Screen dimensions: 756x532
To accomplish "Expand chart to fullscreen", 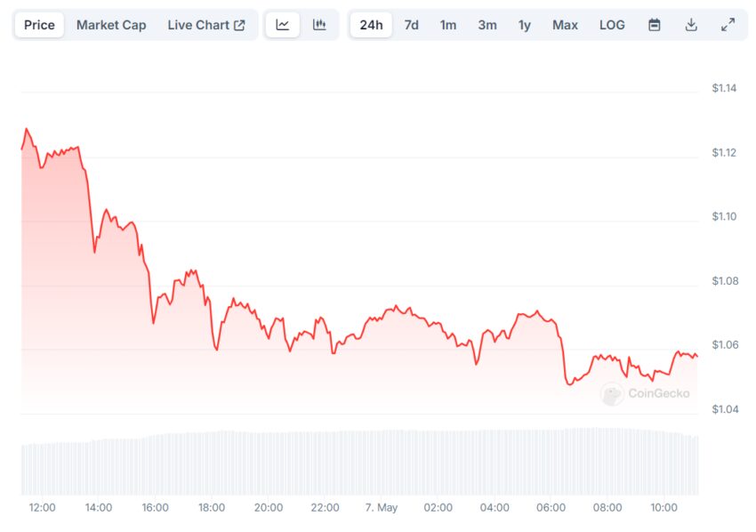I will 728,25.
